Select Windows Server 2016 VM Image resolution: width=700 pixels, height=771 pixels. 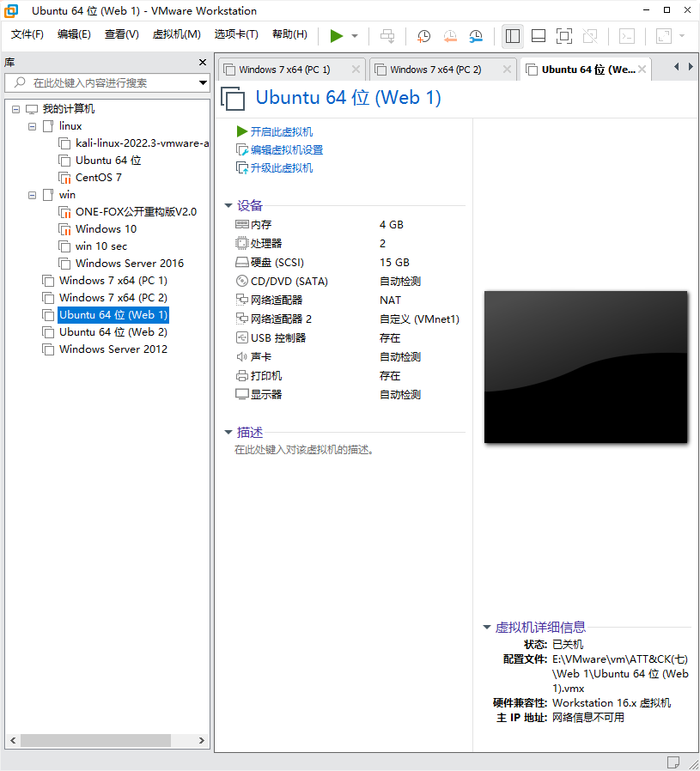[121, 264]
